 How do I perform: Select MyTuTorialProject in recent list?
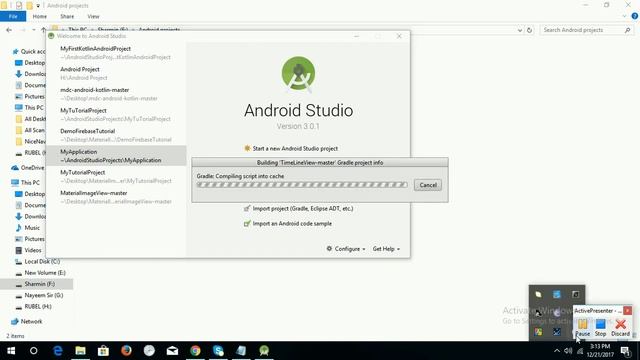point(116,115)
